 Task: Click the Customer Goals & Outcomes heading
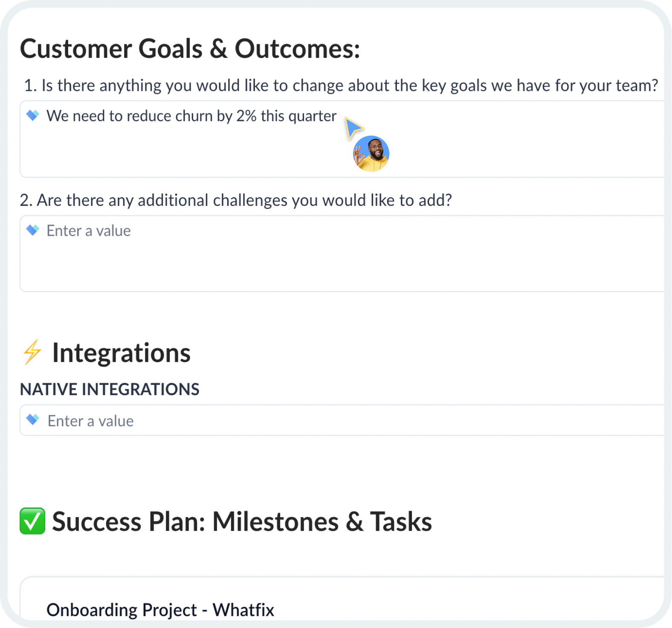click(x=190, y=49)
